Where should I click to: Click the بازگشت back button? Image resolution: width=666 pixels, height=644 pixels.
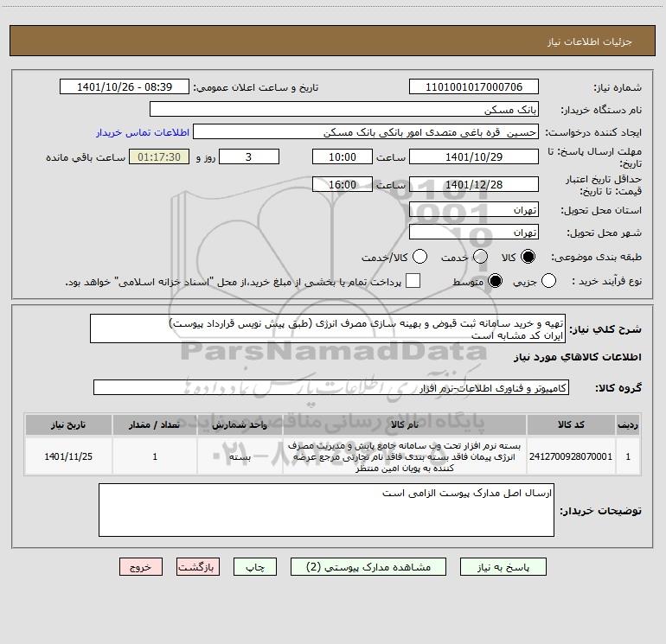click(x=198, y=567)
